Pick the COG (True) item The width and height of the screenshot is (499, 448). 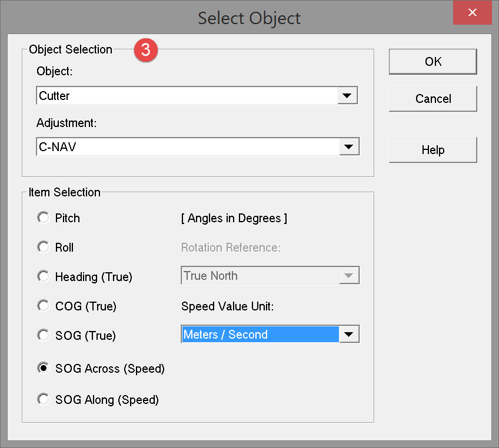[x=43, y=306]
